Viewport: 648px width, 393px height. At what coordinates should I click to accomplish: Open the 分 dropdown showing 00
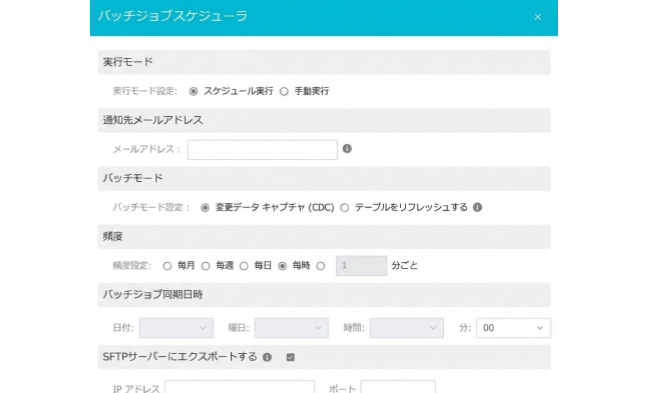pyautogui.click(x=513, y=328)
